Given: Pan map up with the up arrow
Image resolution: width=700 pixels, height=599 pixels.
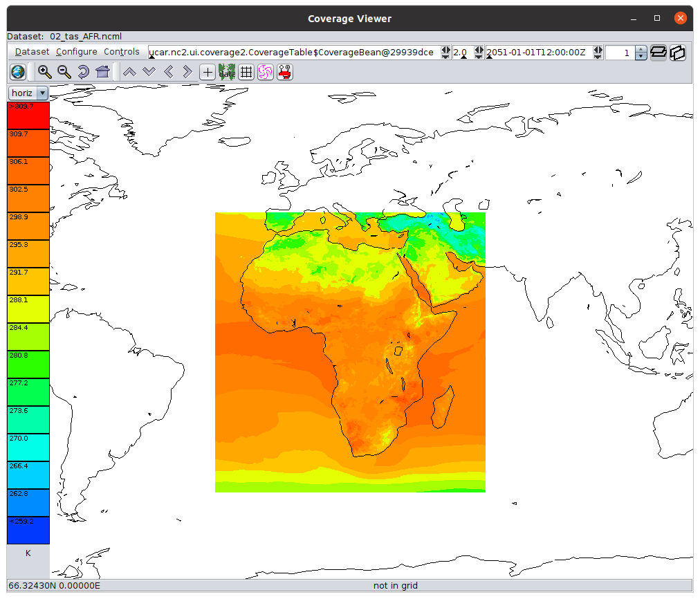Looking at the screenshot, I should pyautogui.click(x=129, y=72).
